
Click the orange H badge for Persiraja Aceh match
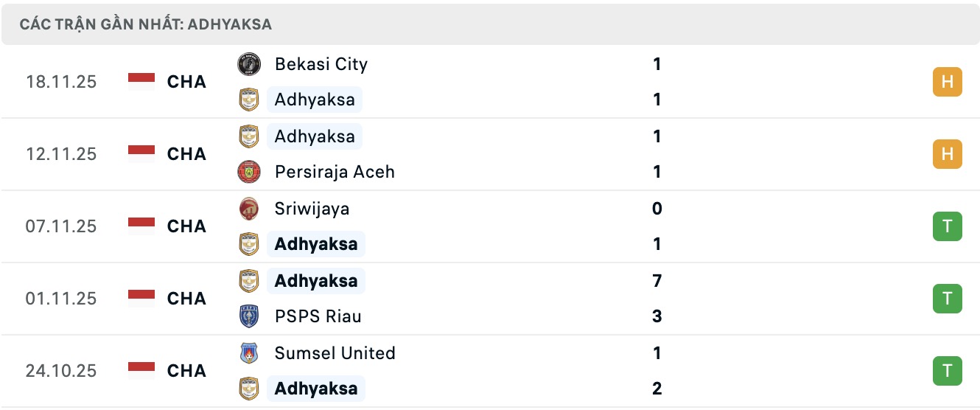[x=947, y=154]
